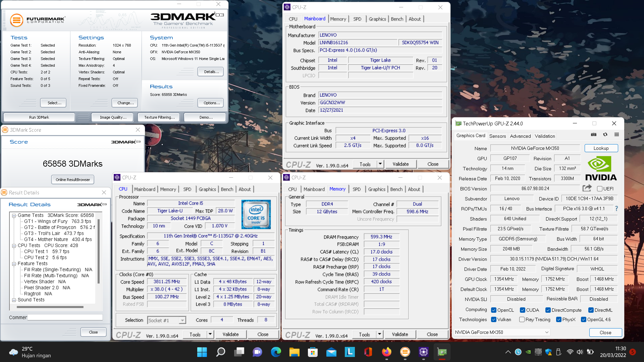
Task: Click the Intel Core i5 badge in CPU-Z
Action: pyautogui.click(x=256, y=215)
